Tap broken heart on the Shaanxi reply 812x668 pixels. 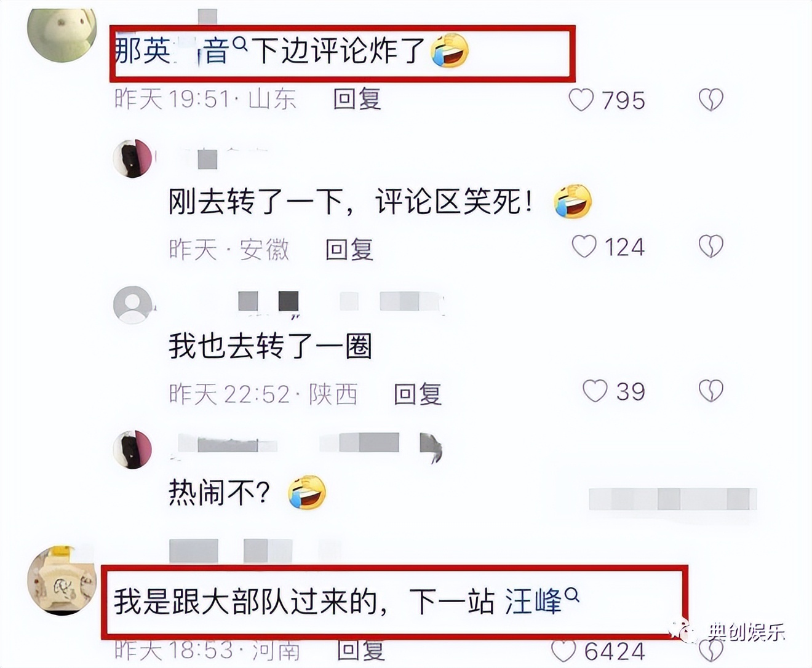pos(711,391)
